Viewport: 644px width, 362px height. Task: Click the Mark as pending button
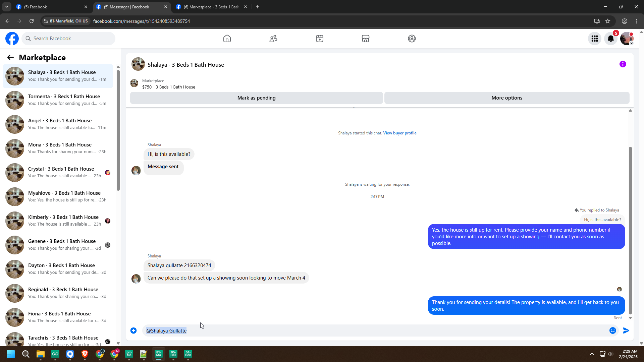click(x=256, y=98)
